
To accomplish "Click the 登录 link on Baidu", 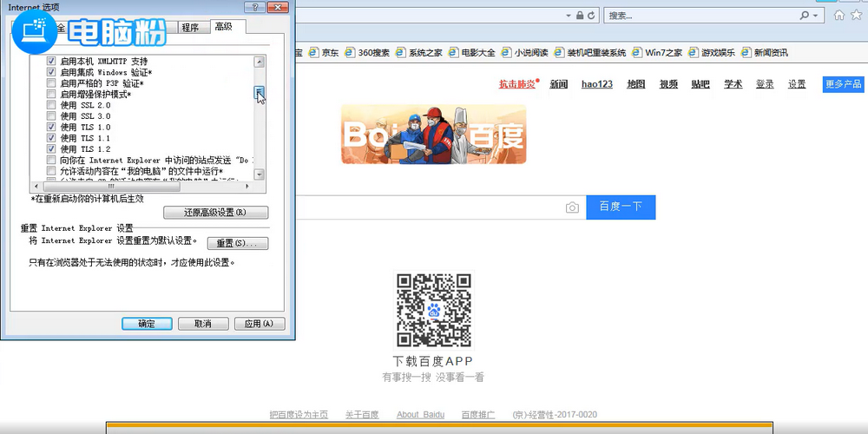I will click(765, 84).
